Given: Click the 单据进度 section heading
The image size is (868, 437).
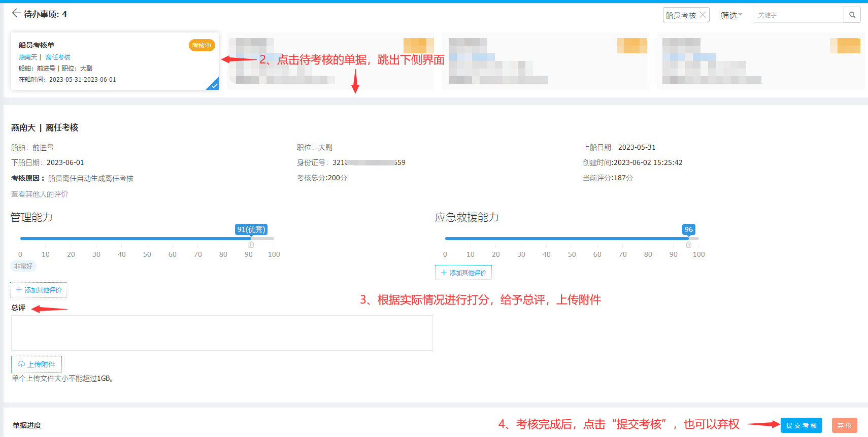Looking at the screenshot, I should (27, 425).
